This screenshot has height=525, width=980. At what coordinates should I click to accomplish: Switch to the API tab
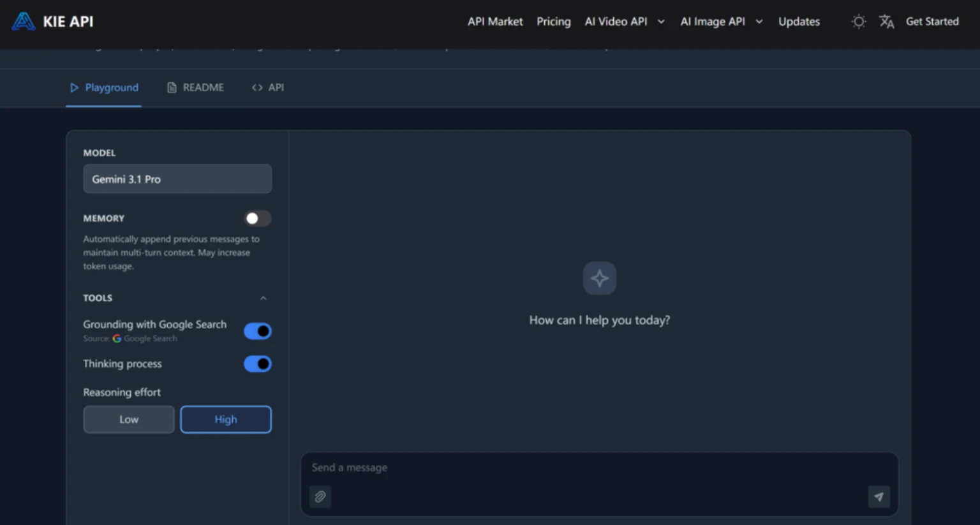268,87
